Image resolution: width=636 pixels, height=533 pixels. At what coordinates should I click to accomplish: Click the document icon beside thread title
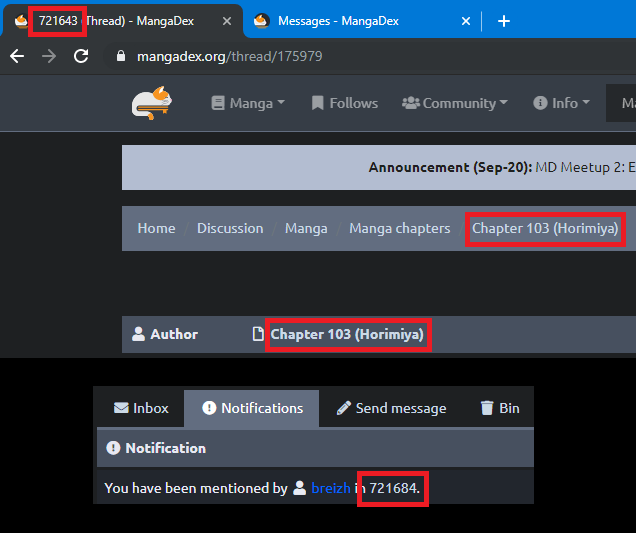[258, 334]
